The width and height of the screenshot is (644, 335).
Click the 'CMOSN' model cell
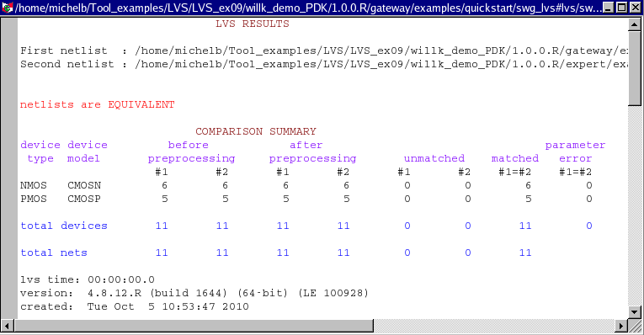pyautogui.click(x=84, y=185)
